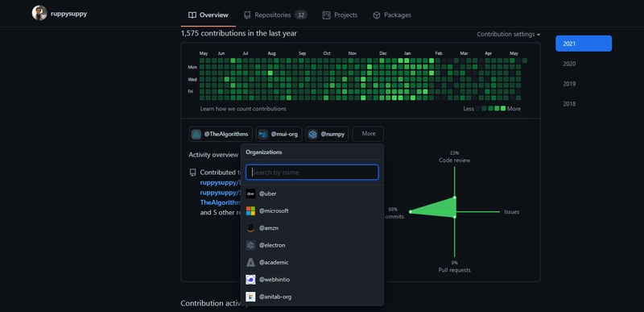The height and width of the screenshot is (312, 644).
Task: Select the Uber organization logo
Action: [250, 193]
